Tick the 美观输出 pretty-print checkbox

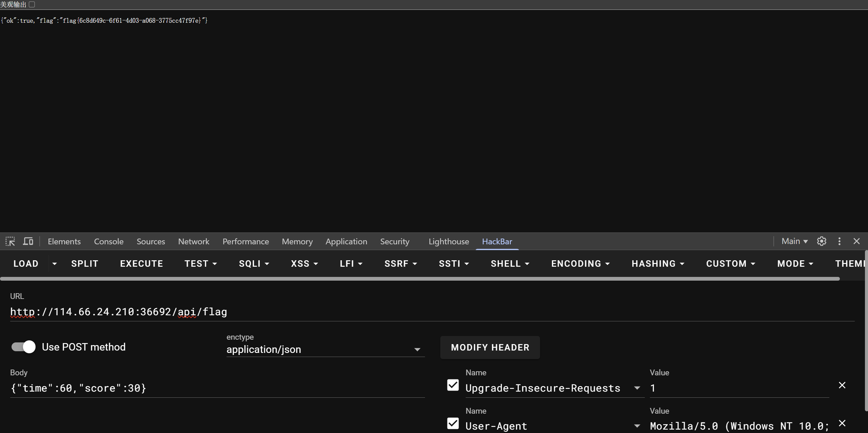point(32,4)
